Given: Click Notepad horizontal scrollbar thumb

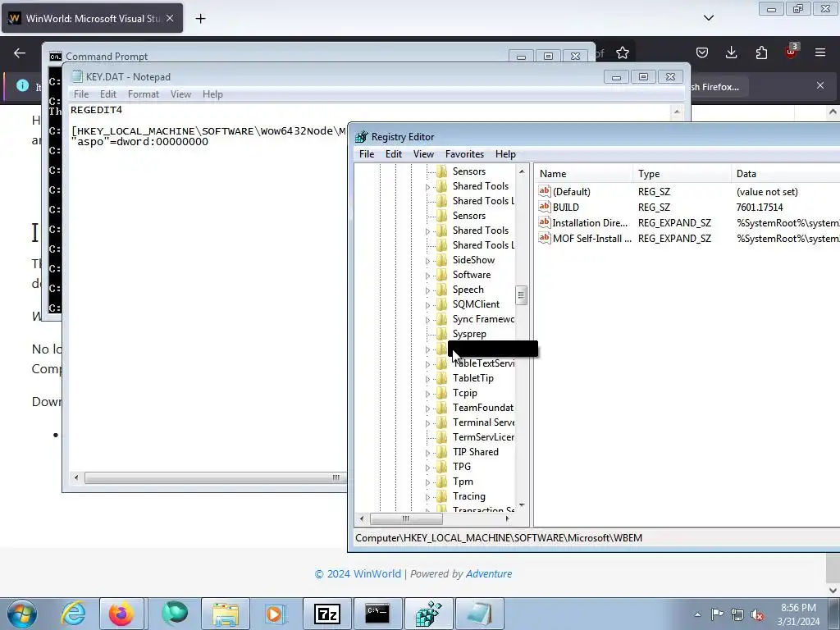Looking at the screenshot, I should click(x=214, y=477).
